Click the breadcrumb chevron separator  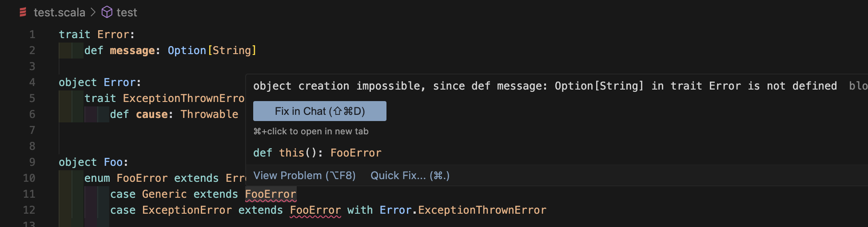[x=93, y=12]
